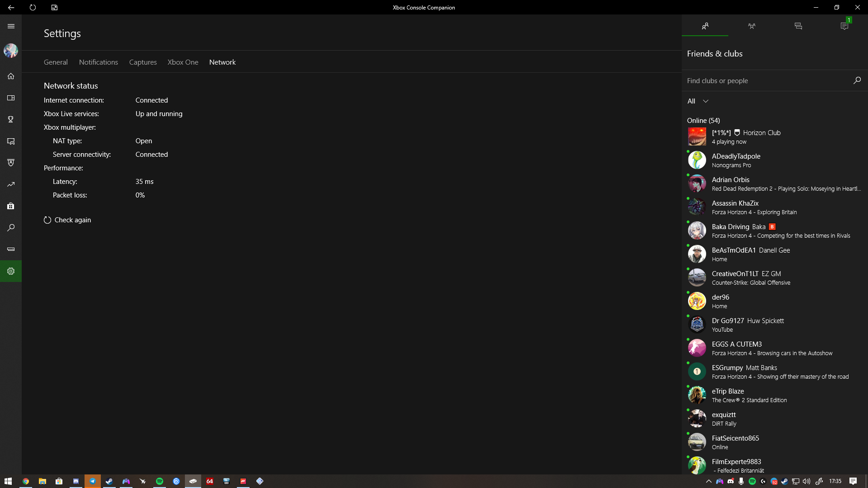Open the Captures settings tab
The height and width of the screenshot is (488, 868).
pos(143,62)
